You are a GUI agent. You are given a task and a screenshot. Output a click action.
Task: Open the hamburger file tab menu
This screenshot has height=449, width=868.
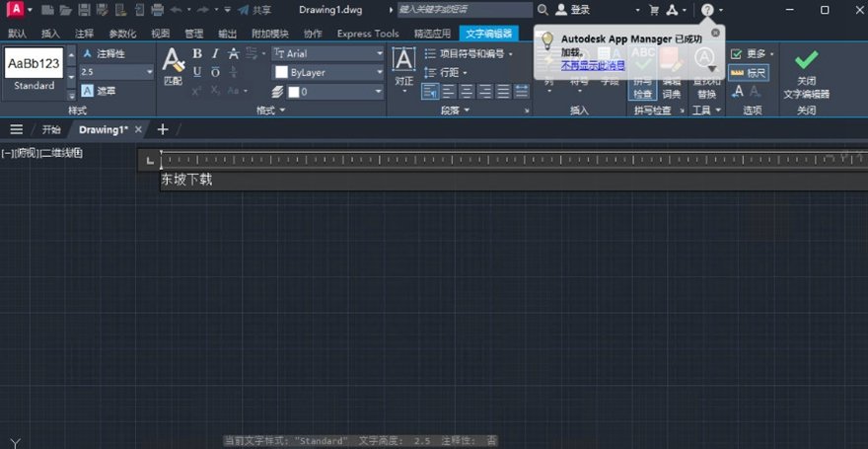[17, 129]
